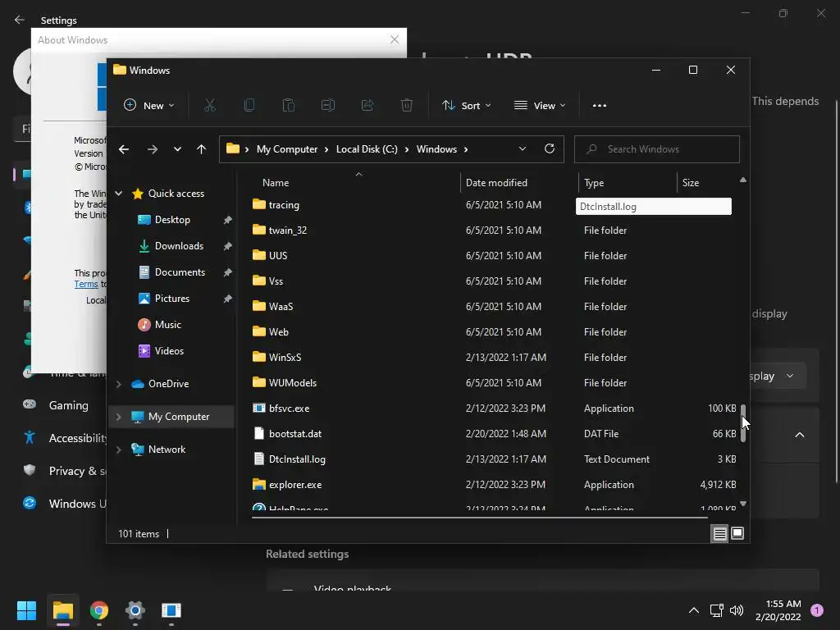Click the Terms link in About Windows
Screen dimensions: 840x630
pyautogui.click(x=85, y=284)
